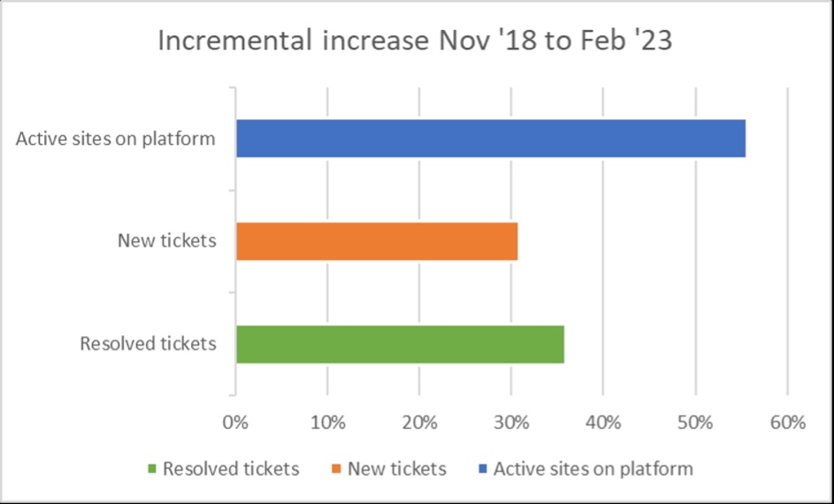The image size is (834, 504).
Task: Click the Active sites on platform axis label
Action: [116, 139]
